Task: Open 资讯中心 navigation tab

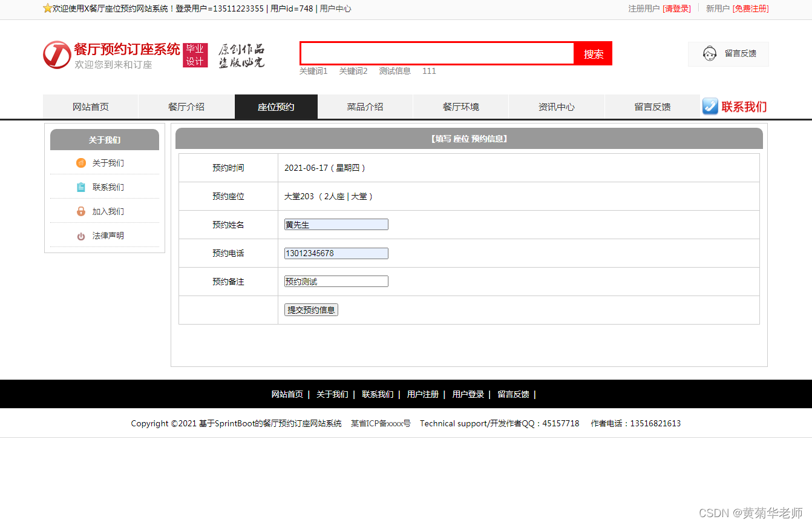Action: click(557, 107)
